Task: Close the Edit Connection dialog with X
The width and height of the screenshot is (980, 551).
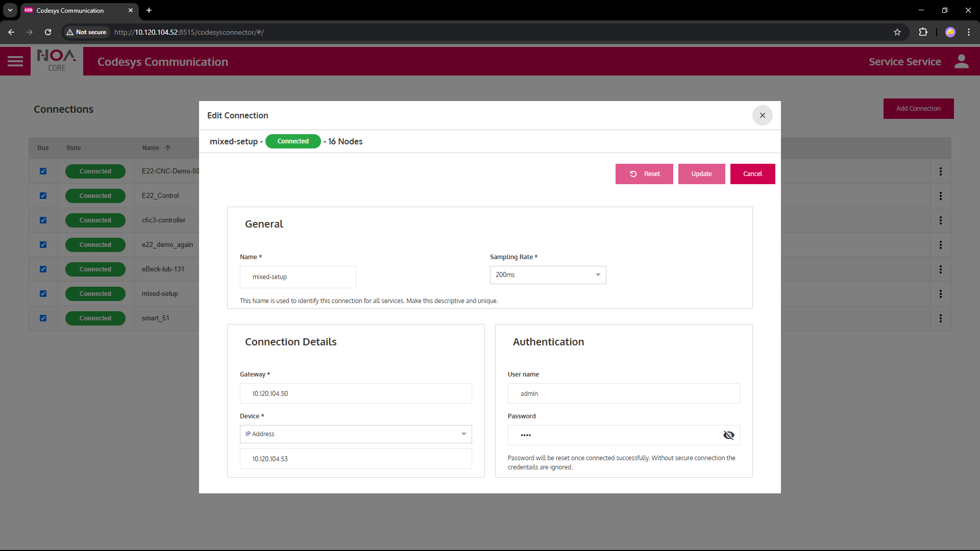Action: pyautogui.click(x=762, y=115)
